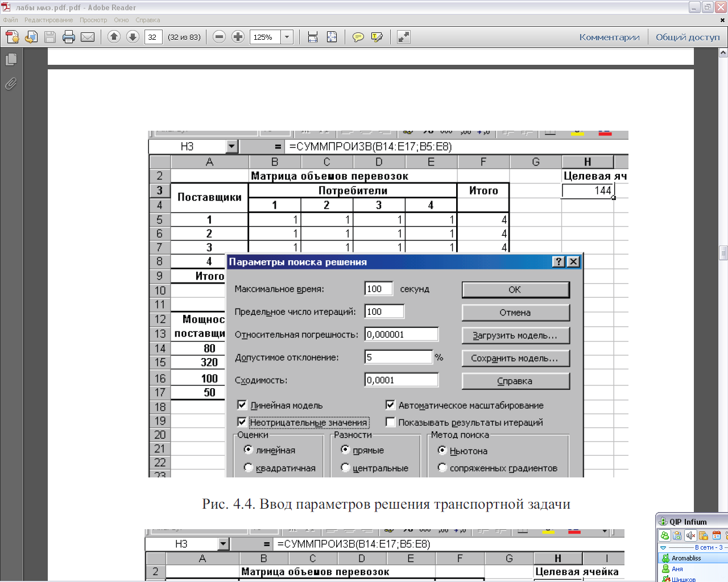This screenshot has width=728, height=582.
Task: Click the scrollbar up arrow
Action: click(723, 53)
